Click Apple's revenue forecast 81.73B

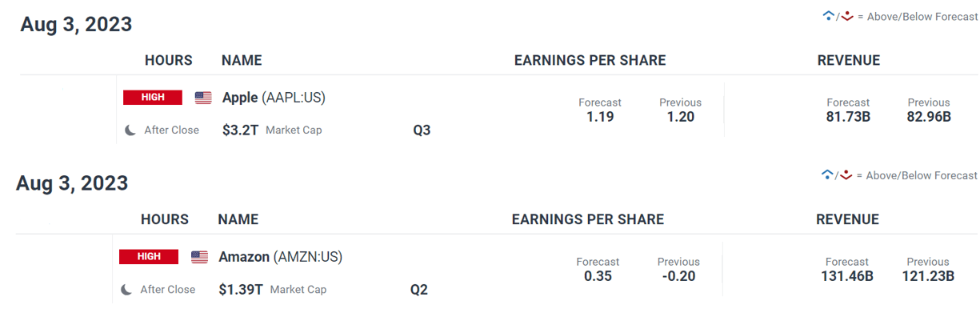pos(848,117)
